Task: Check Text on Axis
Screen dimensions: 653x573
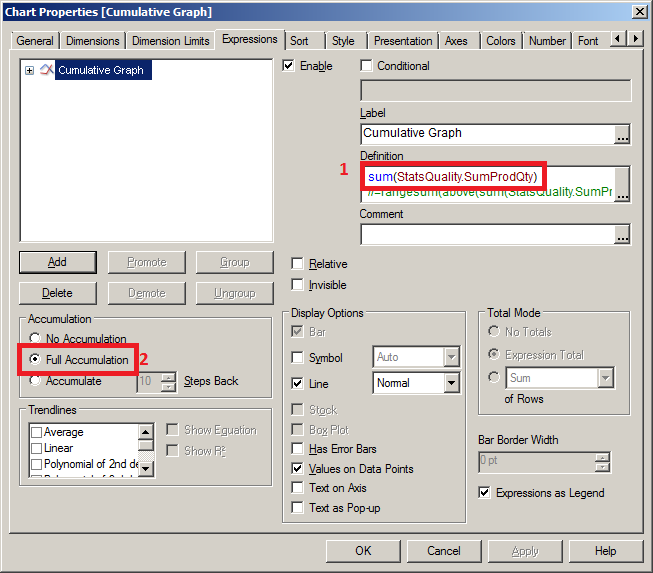Action: [x=297, y=488]
